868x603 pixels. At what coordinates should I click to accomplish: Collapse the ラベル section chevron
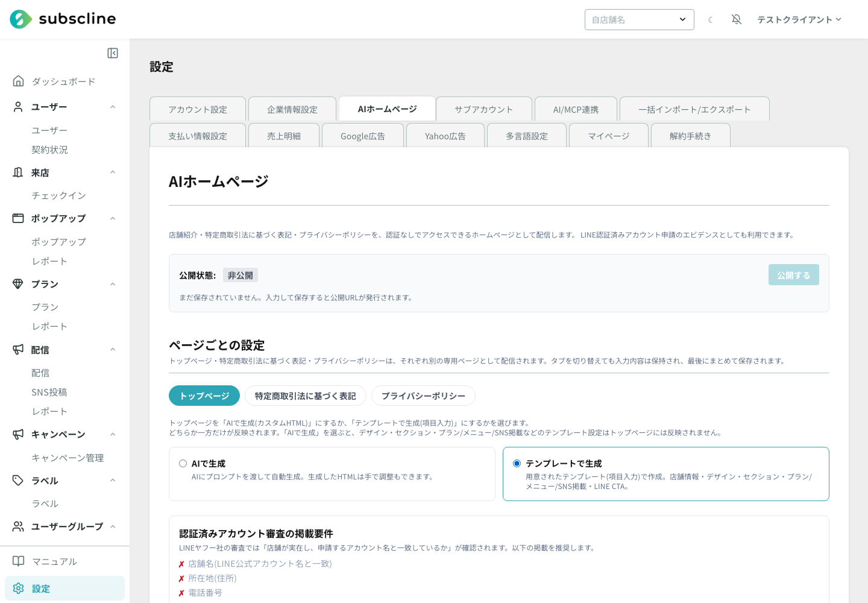point(113,481)
